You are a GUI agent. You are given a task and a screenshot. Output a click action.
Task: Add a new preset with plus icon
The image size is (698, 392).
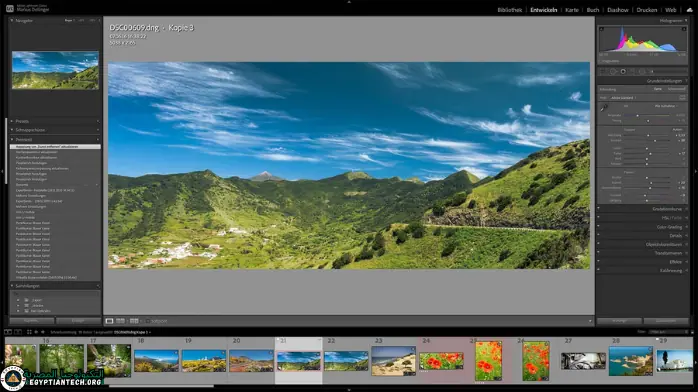[x=98, y=121]
